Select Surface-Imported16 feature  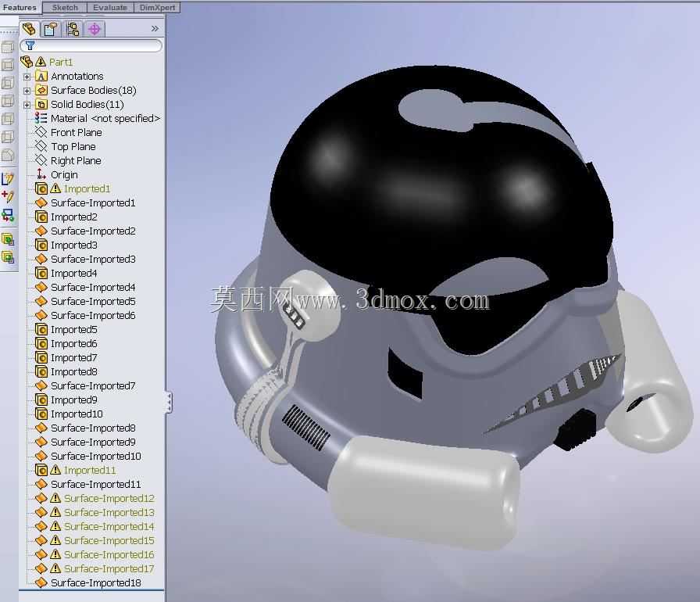pyautogui.click(x=109, y=554)
